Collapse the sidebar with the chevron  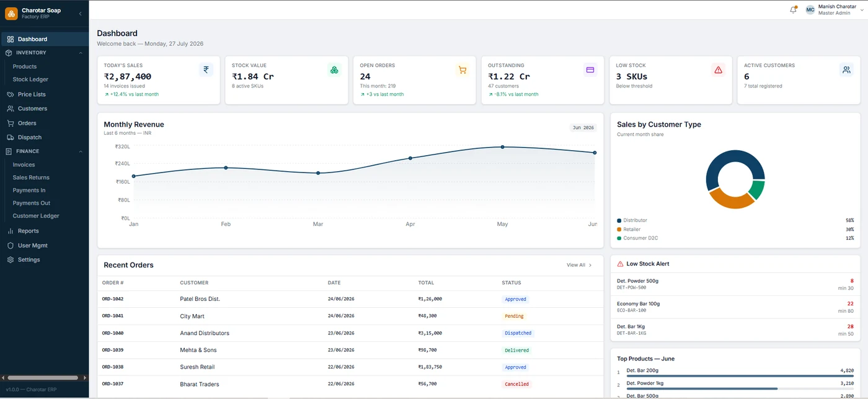pos(80,13)
